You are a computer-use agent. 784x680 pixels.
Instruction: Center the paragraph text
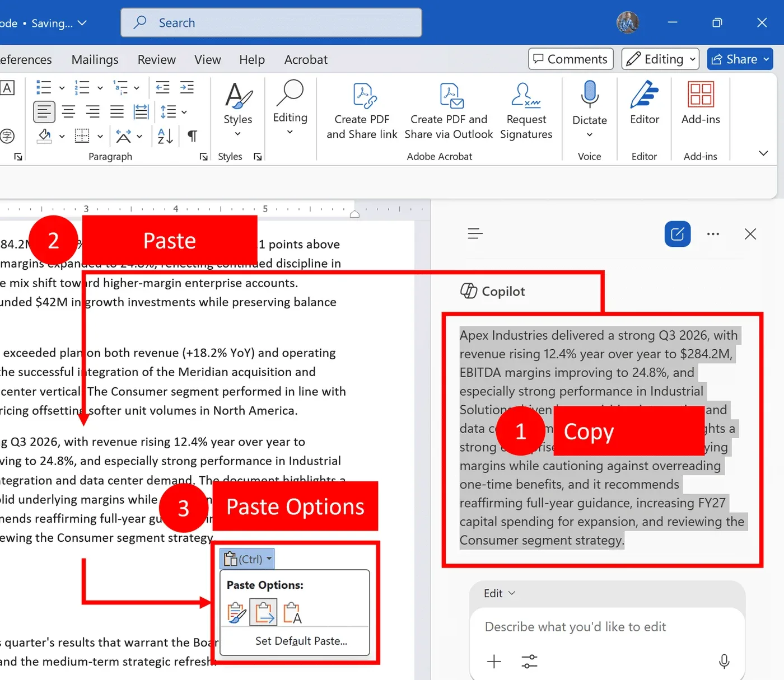pyautogui.click(x=68, y=112)
